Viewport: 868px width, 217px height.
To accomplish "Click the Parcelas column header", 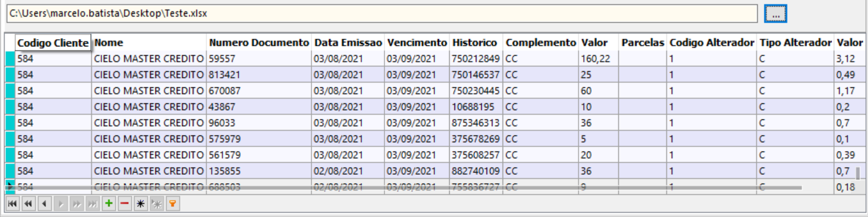I will (643, 43).
